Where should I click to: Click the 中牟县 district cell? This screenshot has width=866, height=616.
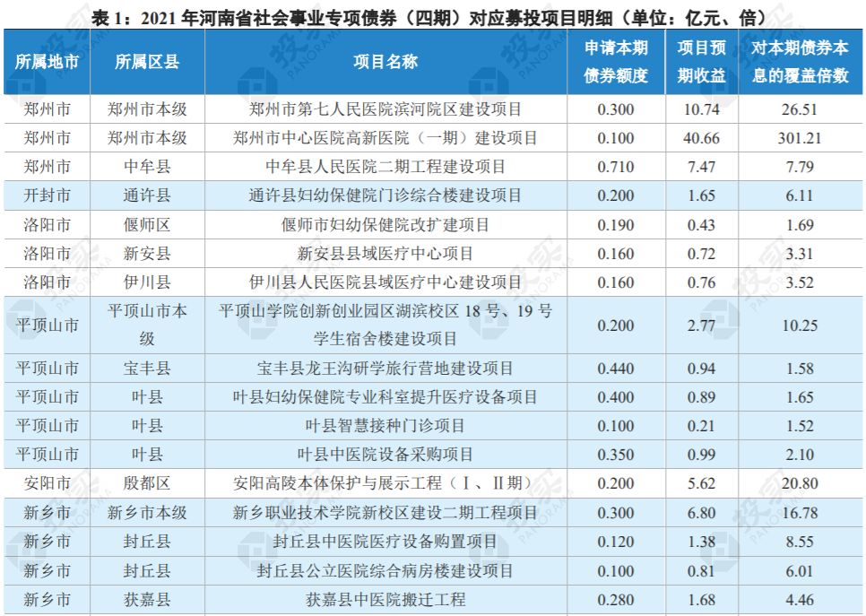click(x=147, y=167)
